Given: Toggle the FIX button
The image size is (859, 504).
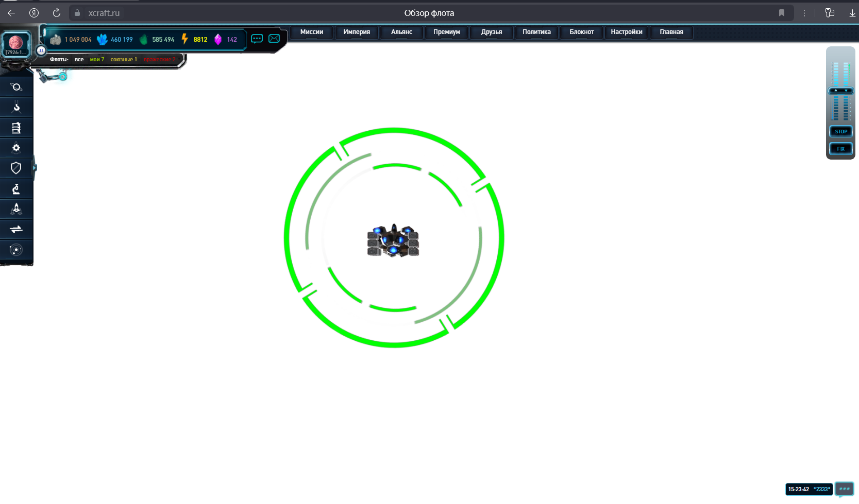Looking at the screenshot, I should pyautogui.click(x=840, y=149).
